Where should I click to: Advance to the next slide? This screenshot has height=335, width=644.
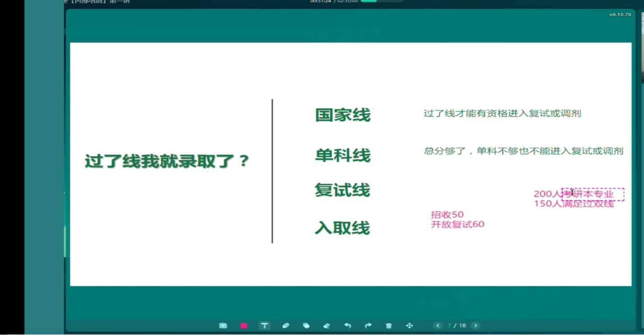tap(475, 326)
